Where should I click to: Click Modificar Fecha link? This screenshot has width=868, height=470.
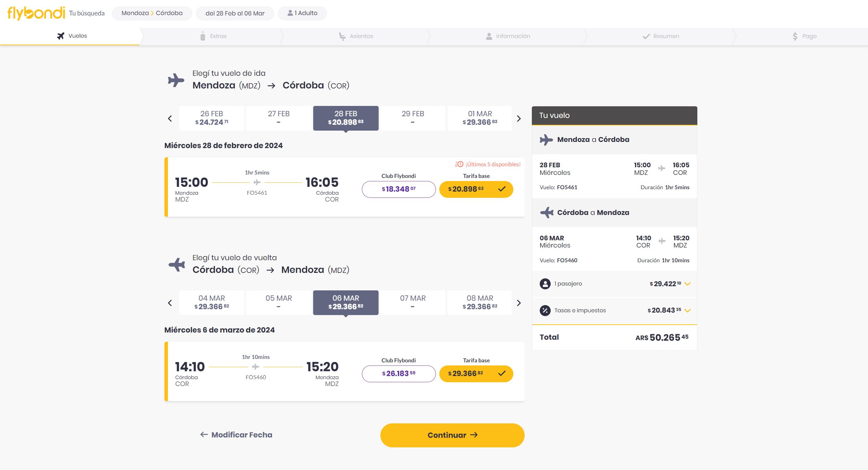point(236,435)
